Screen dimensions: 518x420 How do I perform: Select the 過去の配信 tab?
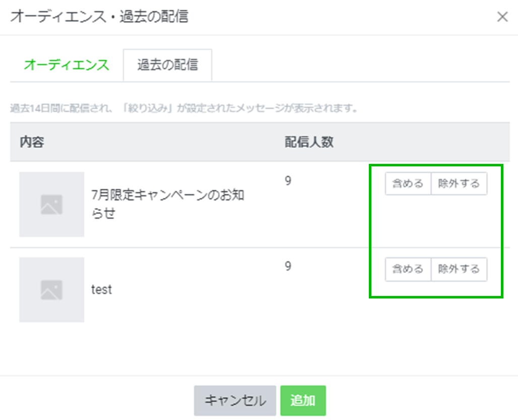(167, 65)
